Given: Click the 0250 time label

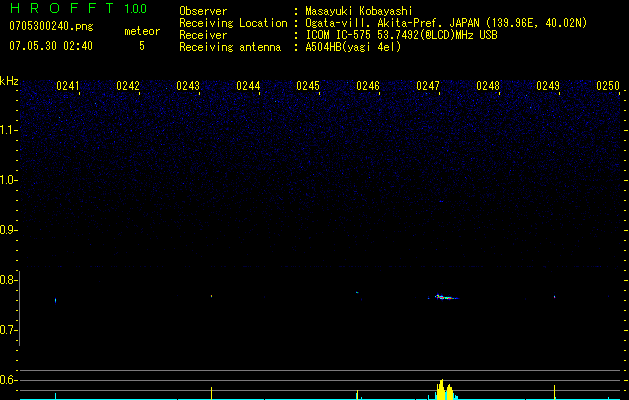Looking at the screenshot, I should pyautogui.click(x=608, y=86).
